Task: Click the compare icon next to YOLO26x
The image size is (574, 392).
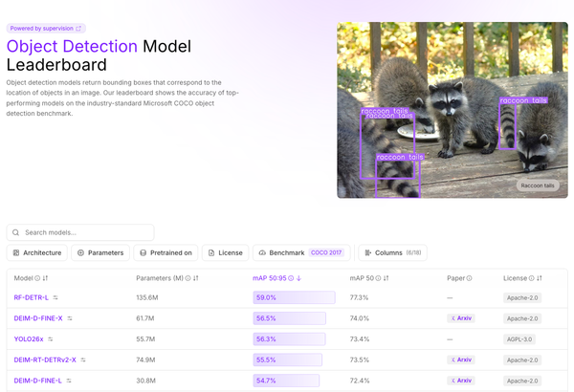Action: (55, 339)
